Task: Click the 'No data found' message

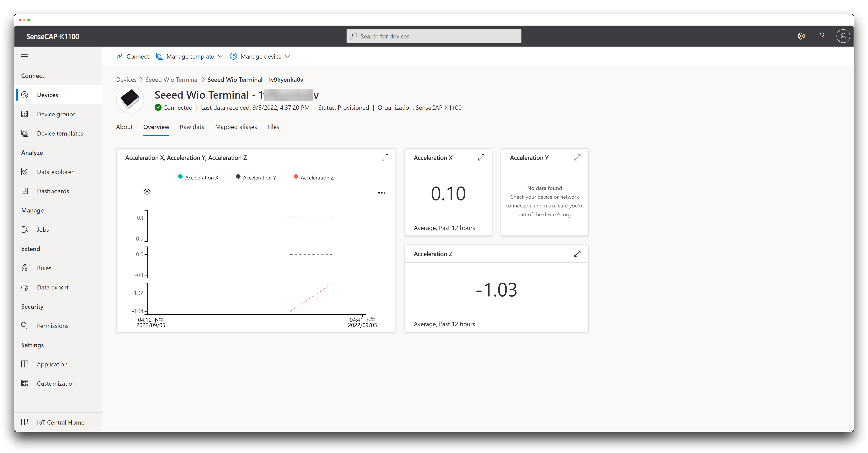Action: pyautogui.click(x=544, y=188)
